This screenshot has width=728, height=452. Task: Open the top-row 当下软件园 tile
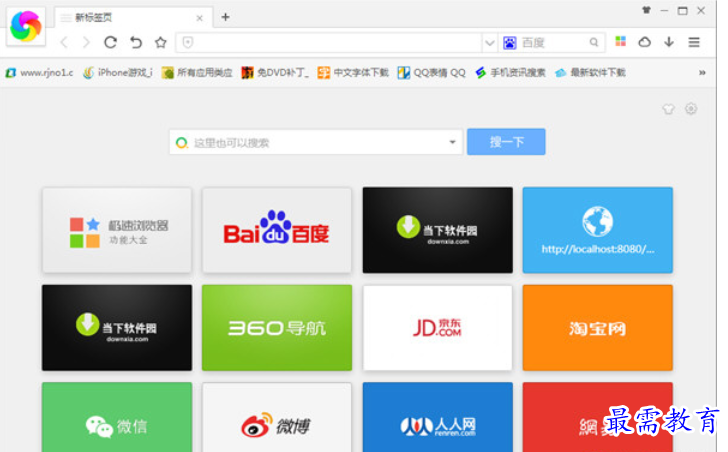point(437,230)
